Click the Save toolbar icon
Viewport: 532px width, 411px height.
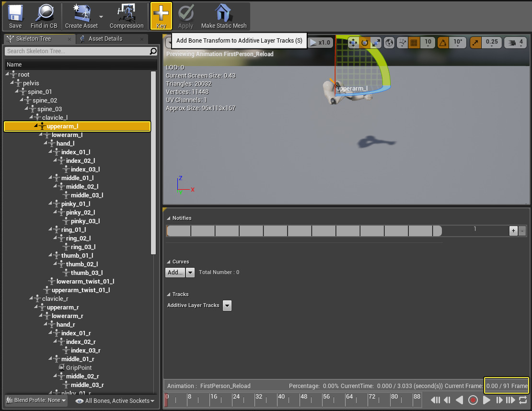pyautogui.click(x=15, y=16)
